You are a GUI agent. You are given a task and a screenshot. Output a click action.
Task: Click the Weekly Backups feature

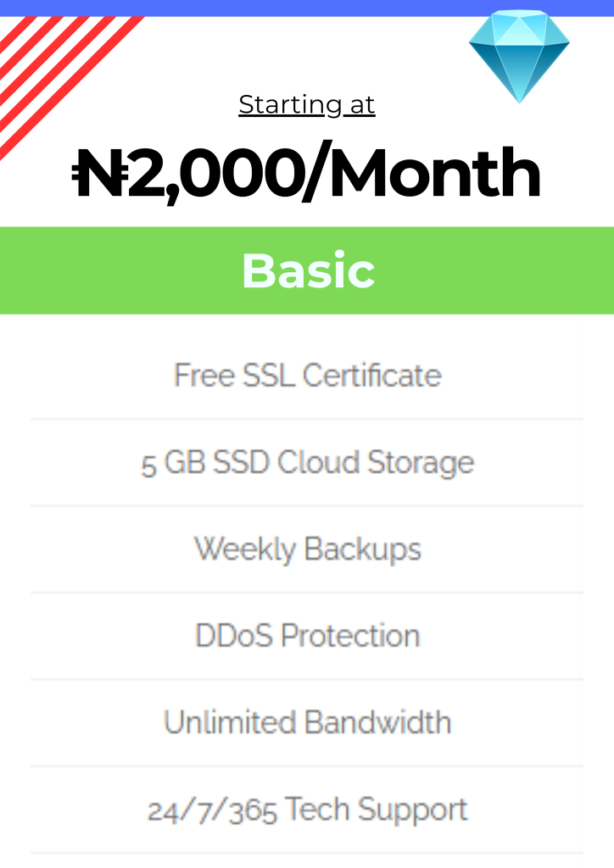point(307,549)
